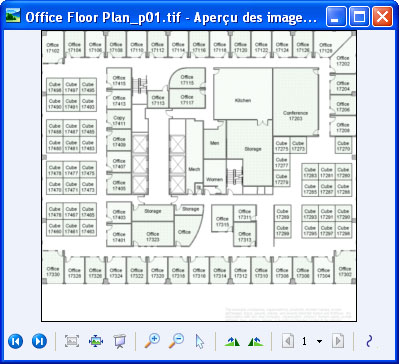Image resolution: width=399 pixels, height=364 pixels.
Task: Rotate the image clockwise
Action: coord(232,341)
